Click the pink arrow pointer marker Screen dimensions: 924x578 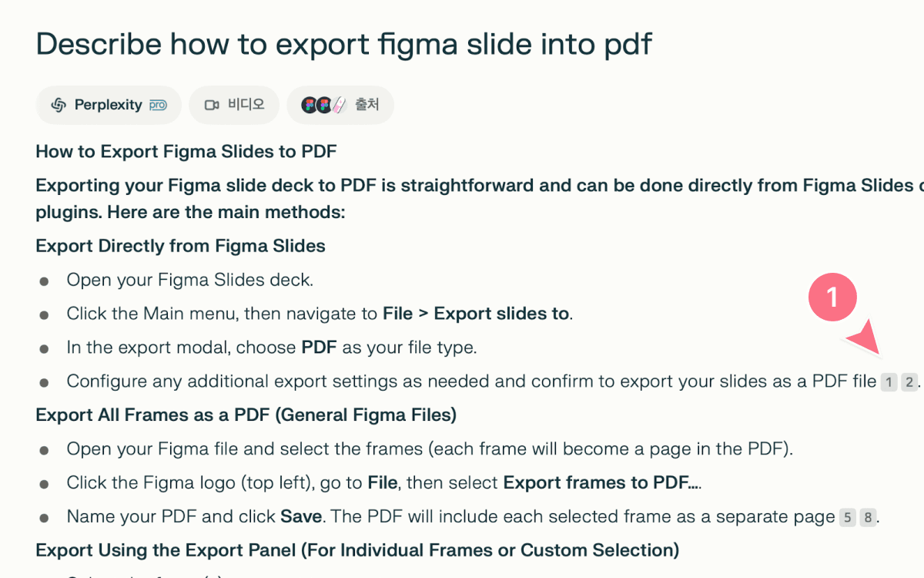(x=867, y=341)
